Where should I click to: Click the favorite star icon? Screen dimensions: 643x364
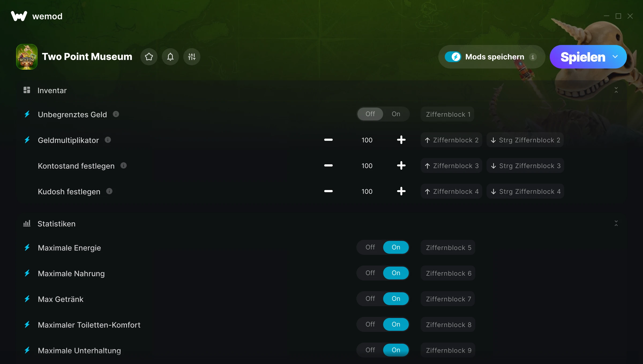(149, 57)
